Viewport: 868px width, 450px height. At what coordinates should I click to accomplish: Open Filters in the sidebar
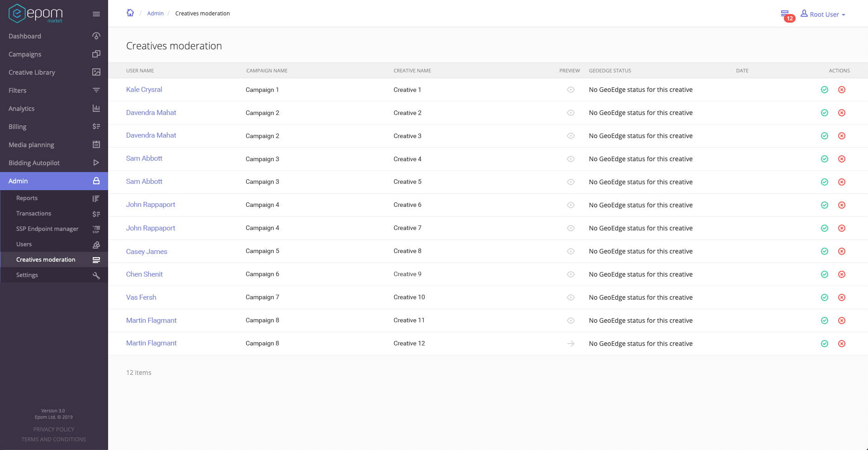click(x=54, y=91)
